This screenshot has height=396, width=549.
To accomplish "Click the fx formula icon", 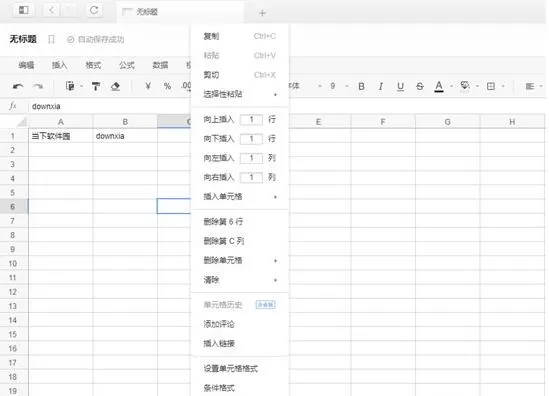I will (13, 106).
